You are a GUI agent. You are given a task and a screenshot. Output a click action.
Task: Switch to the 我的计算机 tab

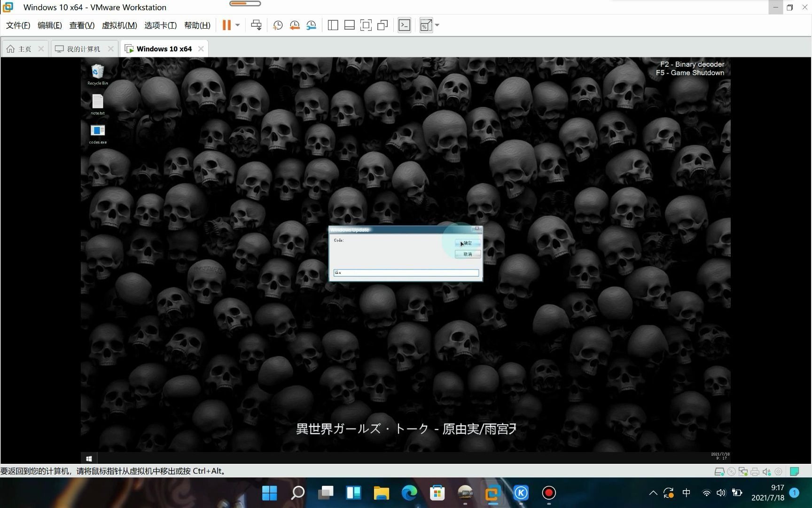coord(83,48)
